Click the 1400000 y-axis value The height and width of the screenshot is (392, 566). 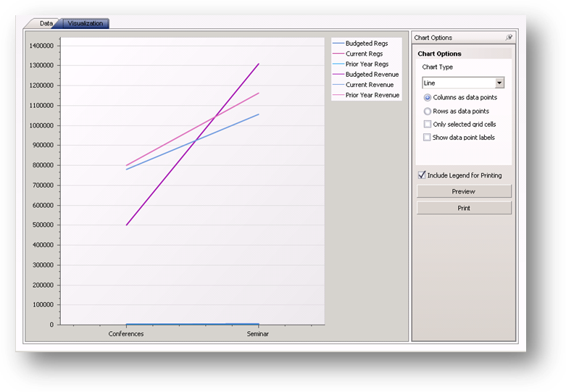coord(41,46)
